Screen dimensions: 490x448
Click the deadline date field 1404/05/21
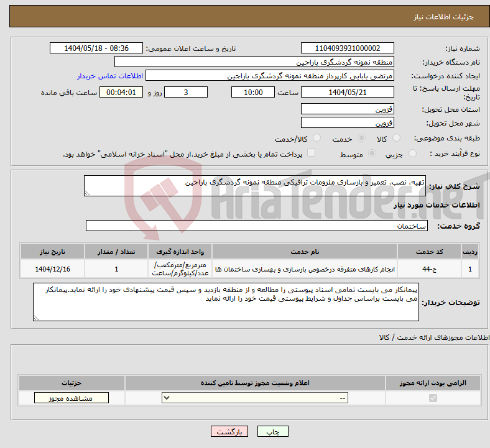pyautogui.click(x=347, y=92)
